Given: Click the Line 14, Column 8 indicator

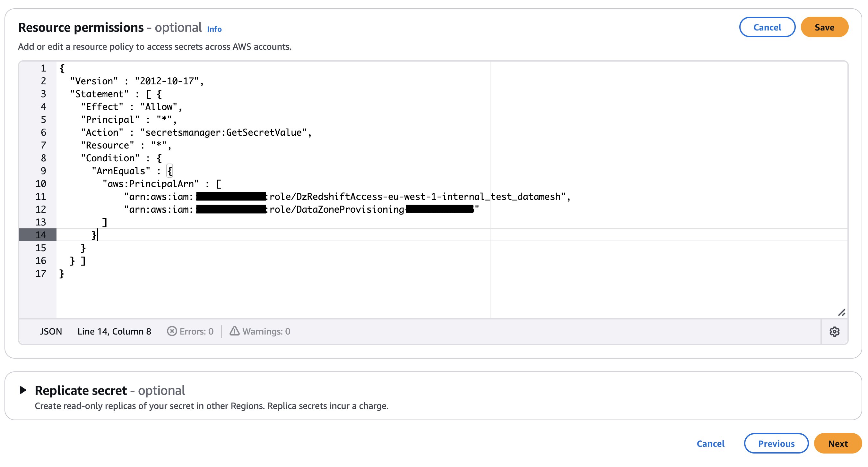Looking at the screenshot, I should pyautogui.click(x=114, y=332).
